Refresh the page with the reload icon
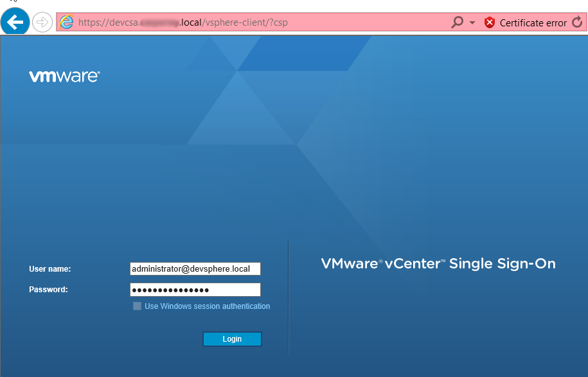 [x=576, y=22]
